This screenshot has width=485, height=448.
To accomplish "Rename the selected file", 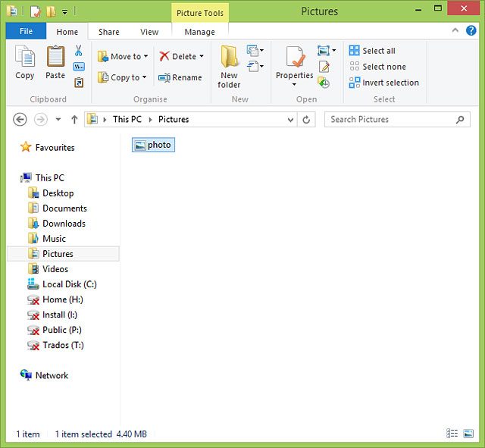I will [180, 77].
